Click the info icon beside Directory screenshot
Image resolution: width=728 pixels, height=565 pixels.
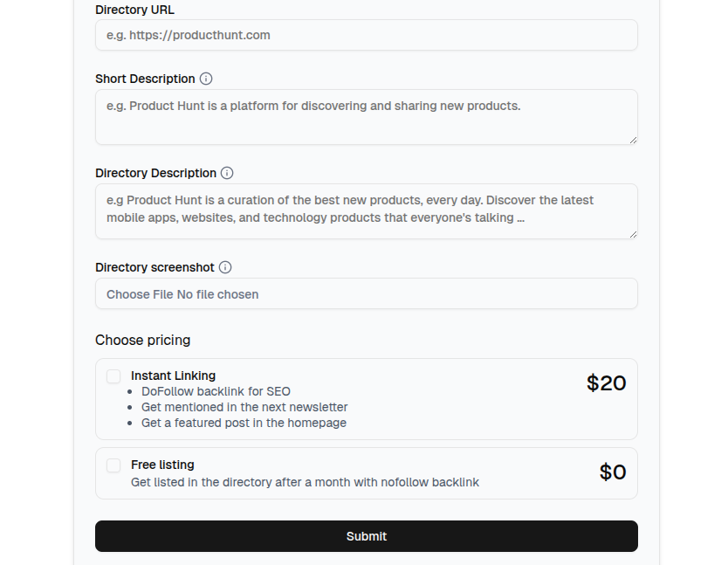(225, 267)
